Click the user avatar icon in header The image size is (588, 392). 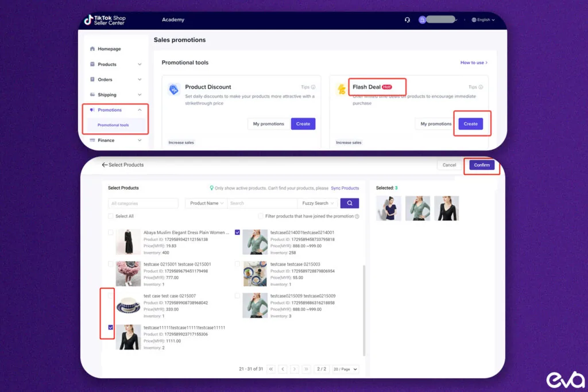[422, 20]
